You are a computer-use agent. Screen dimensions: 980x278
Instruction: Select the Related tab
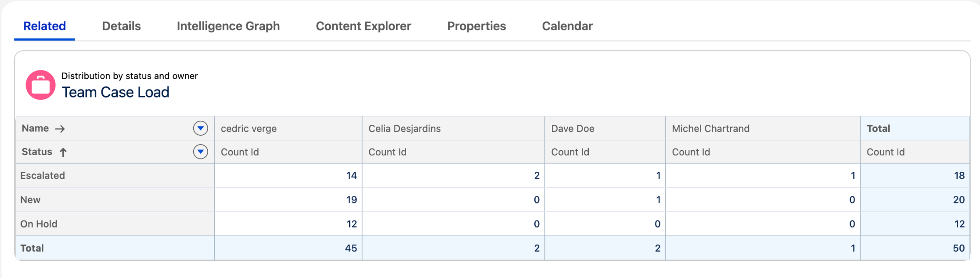(44, 26)
